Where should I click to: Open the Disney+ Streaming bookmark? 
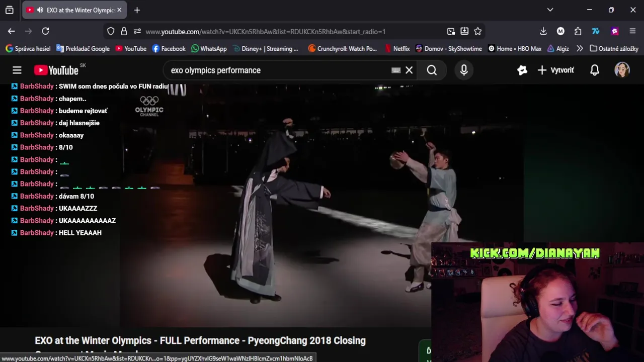point(265,49)
